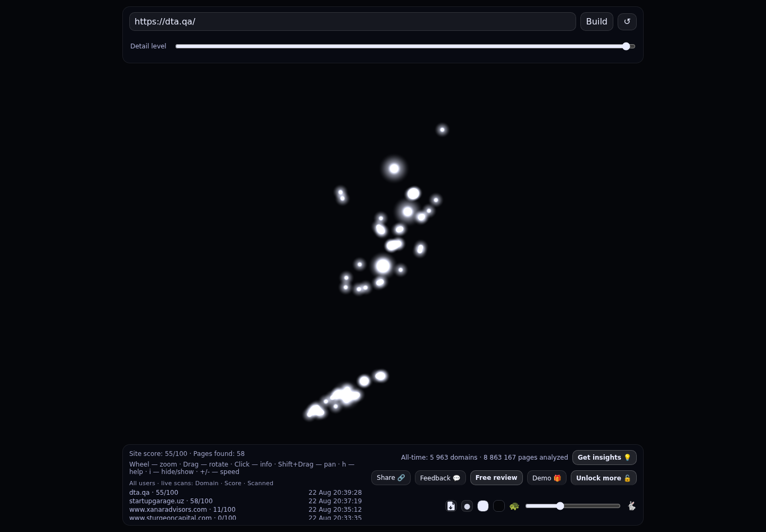Launch the Demo button
This screenshot has width=766, height=532.
[x=547, y=478]
